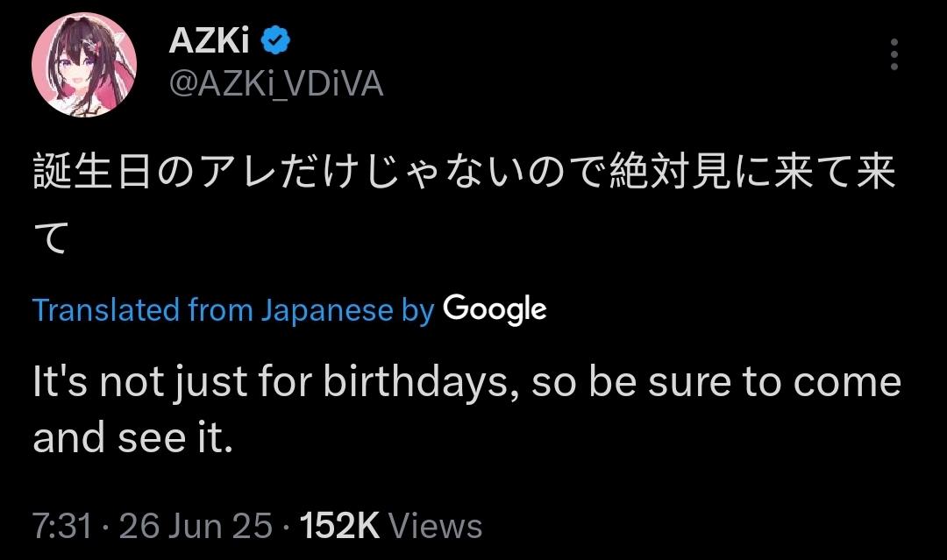Viewport: 947px width, 560px height.
Task: Open the tweet's three-dot more options menu
Action: (x=894, y=54)
